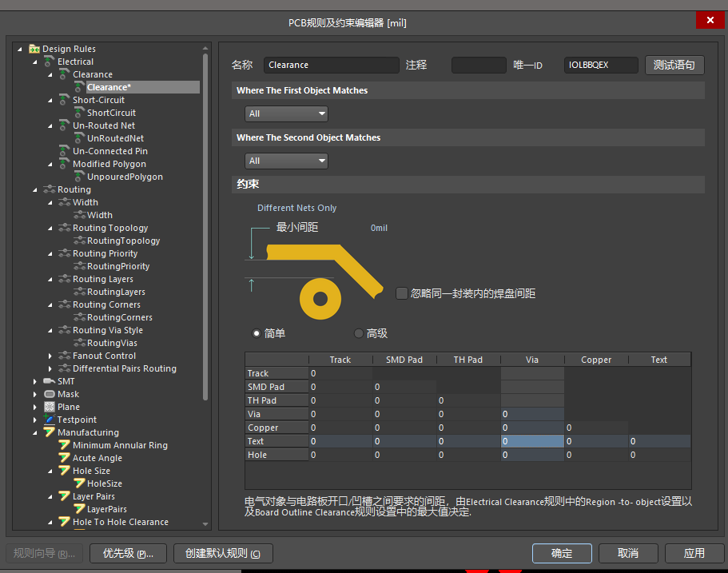Click the 注释 comment field
This screenshot has width=728, height=573.
pos(479,65)
